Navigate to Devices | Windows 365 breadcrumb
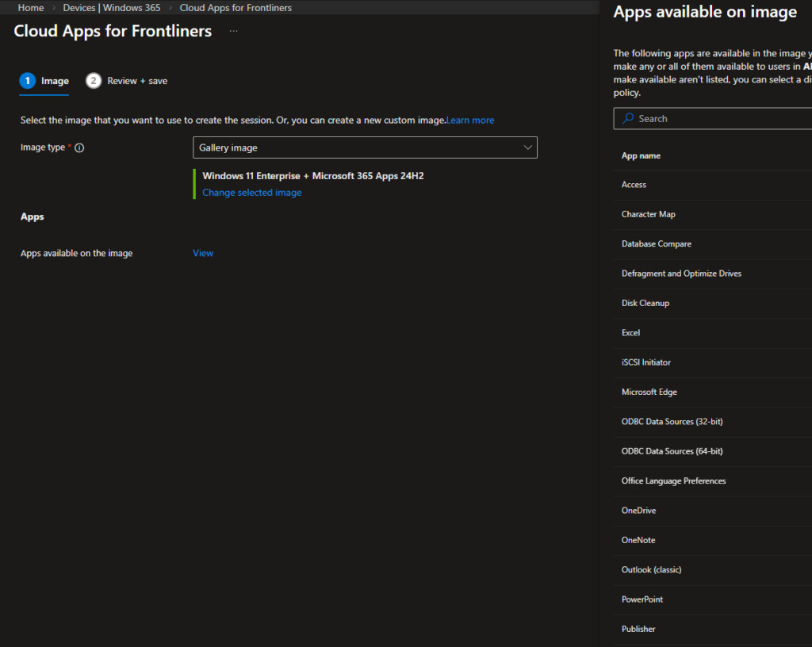This screenshot has height=647, width=812. point(112,8)
